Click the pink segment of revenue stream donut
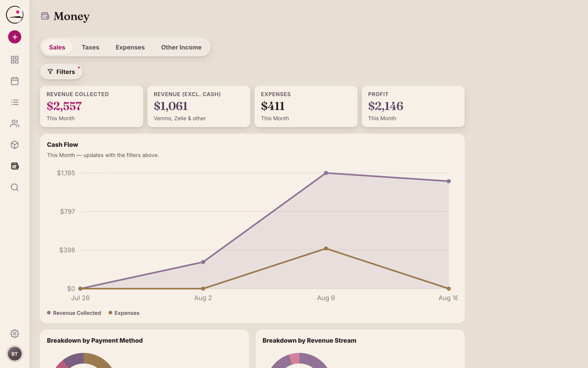 [x=294, y=359]
